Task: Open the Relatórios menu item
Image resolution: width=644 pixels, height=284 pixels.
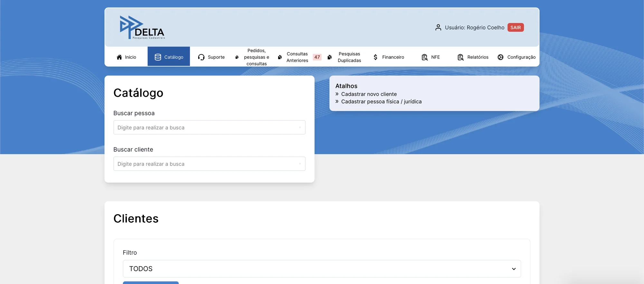Action: tap(473, 57)
